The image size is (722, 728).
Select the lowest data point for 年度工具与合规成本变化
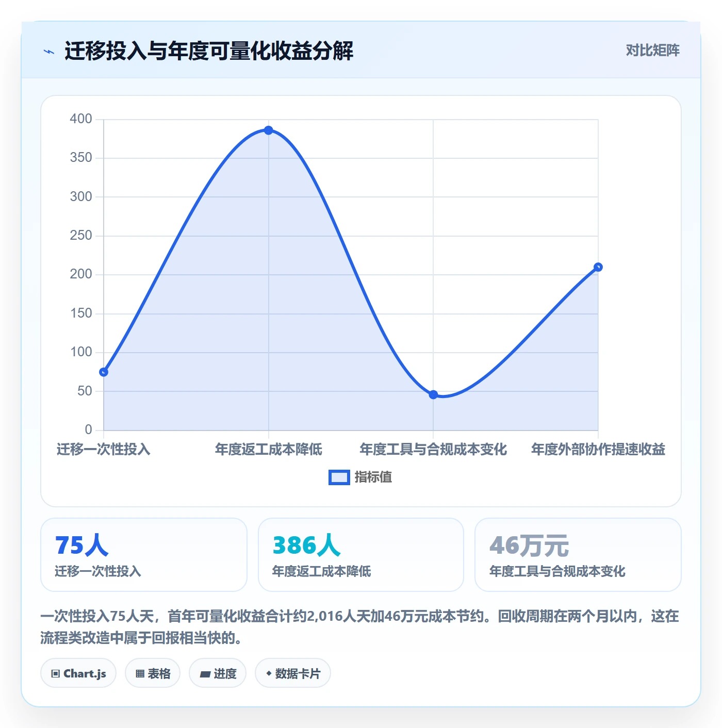pos(433,394)
